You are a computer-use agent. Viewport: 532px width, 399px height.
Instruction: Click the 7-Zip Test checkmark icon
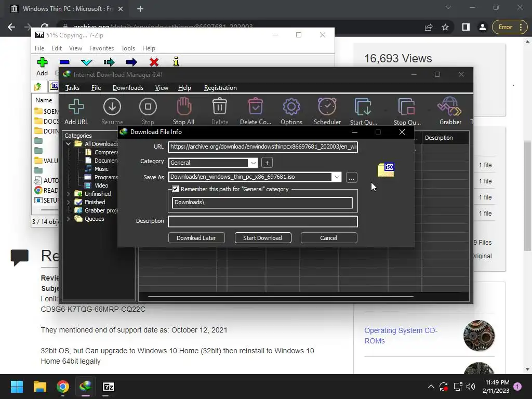pyautogui.click(x=87, y=62)
